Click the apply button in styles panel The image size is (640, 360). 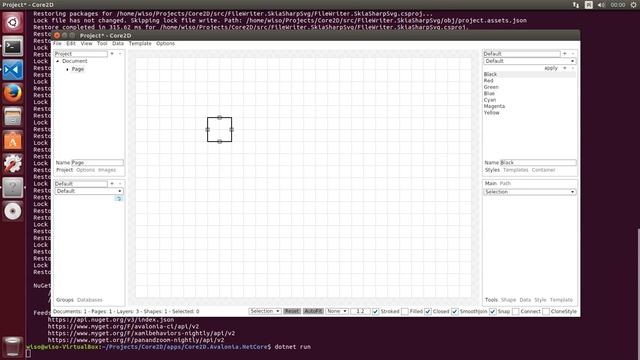(x=551, y=68)
